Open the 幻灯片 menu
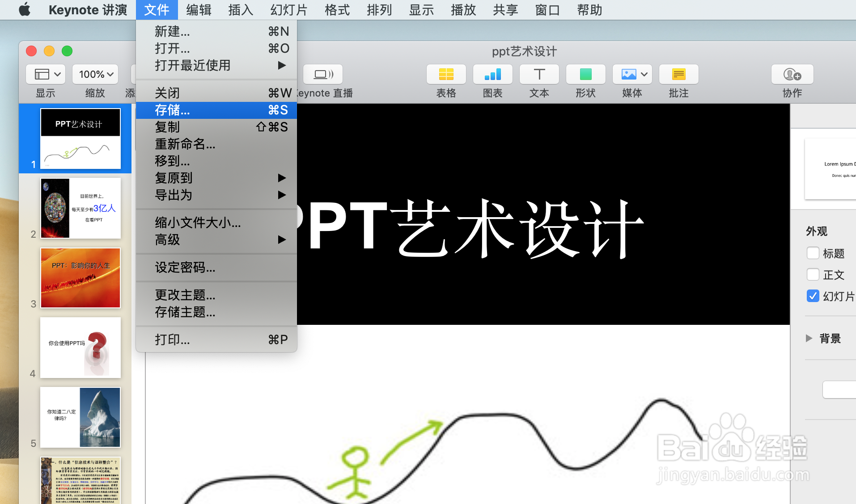The height and width of the screenshot is (504, 856). (x=289, y=9)
